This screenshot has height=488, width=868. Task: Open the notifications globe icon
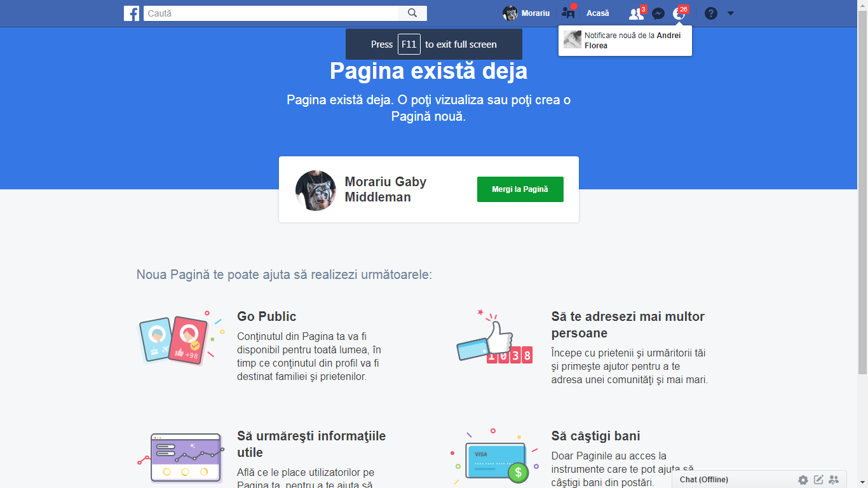[x=679, y=13]
